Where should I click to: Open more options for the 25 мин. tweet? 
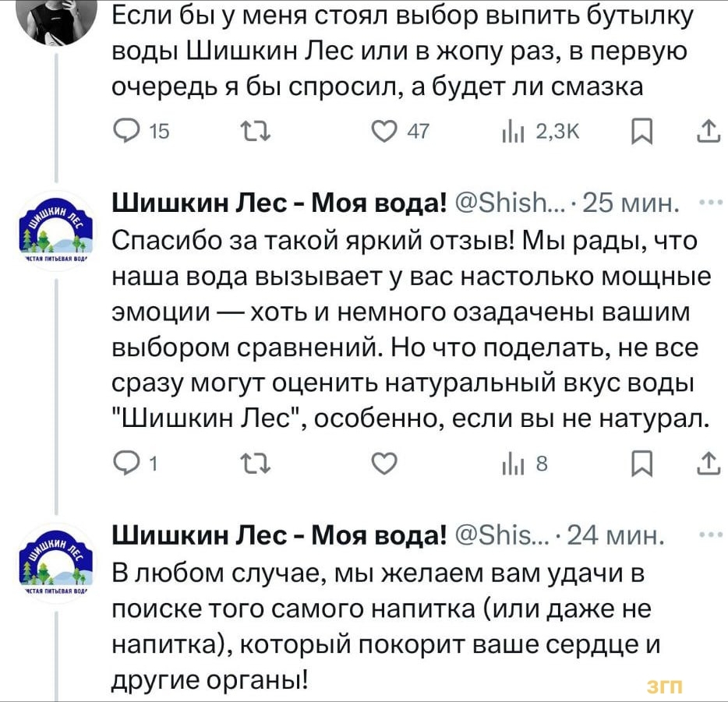(x=708, y=204)
